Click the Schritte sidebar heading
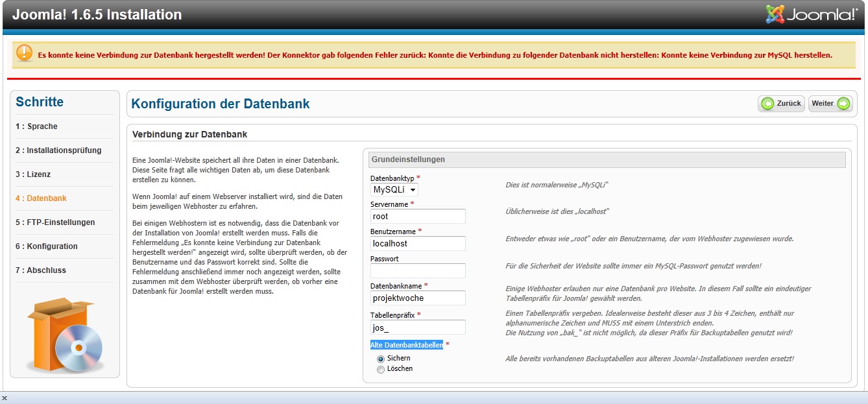Image resolution: width=868 pixels, height=404 pixels. [40, 102]
